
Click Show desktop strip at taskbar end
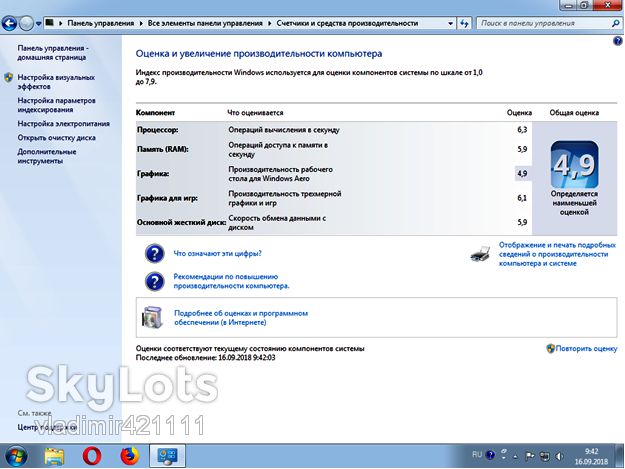pyautogui.click(x=621, y=456)
